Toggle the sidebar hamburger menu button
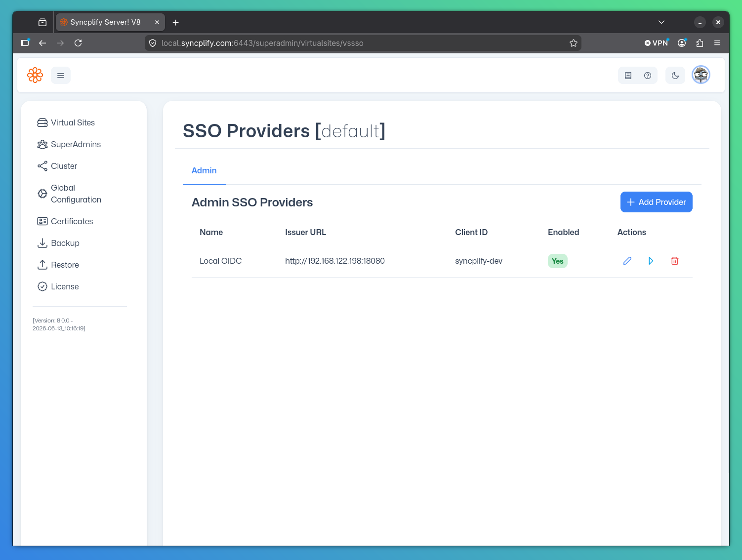Image resolution: width=742 pixels, height=560 pixels. 61,76
